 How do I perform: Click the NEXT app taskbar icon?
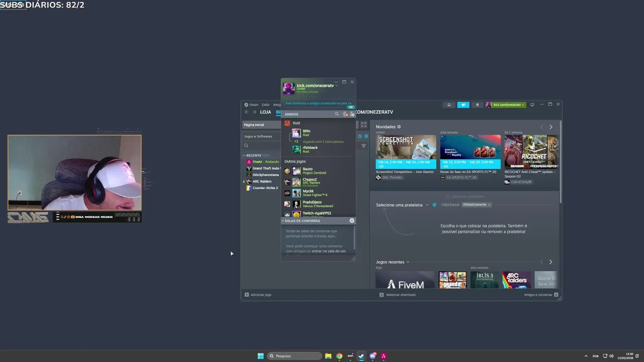(x=350, y=356)
